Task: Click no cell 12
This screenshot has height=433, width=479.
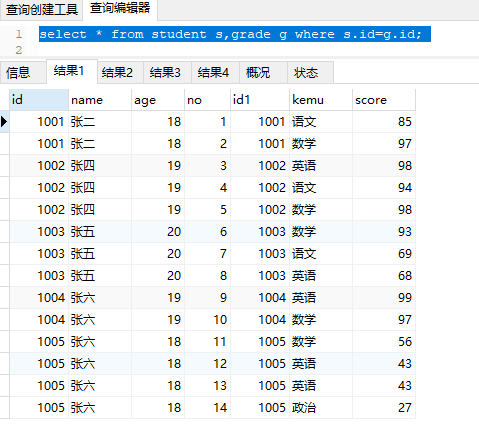Action: tap(207, 364)
